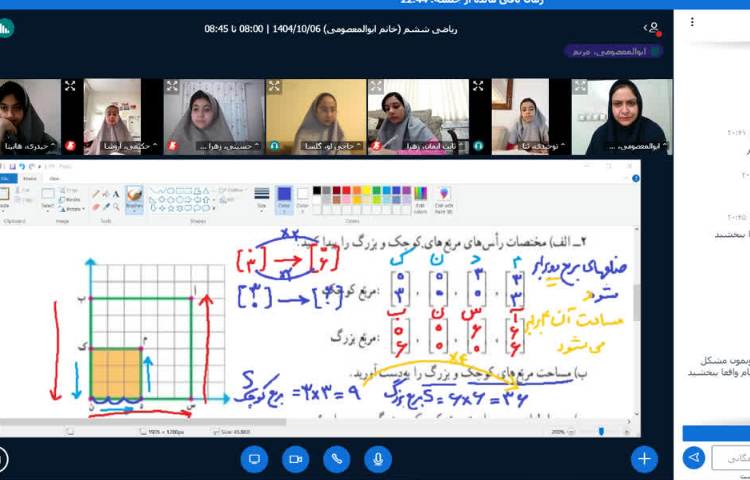Click the microphone button in meeting controls

coord(378,458)
